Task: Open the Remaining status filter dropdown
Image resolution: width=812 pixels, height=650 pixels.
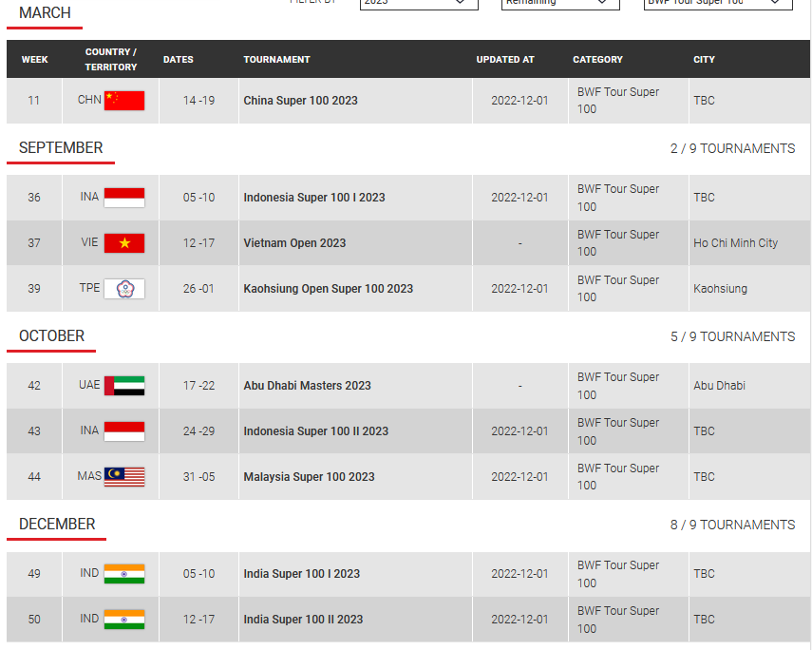Action: (560, 3)
